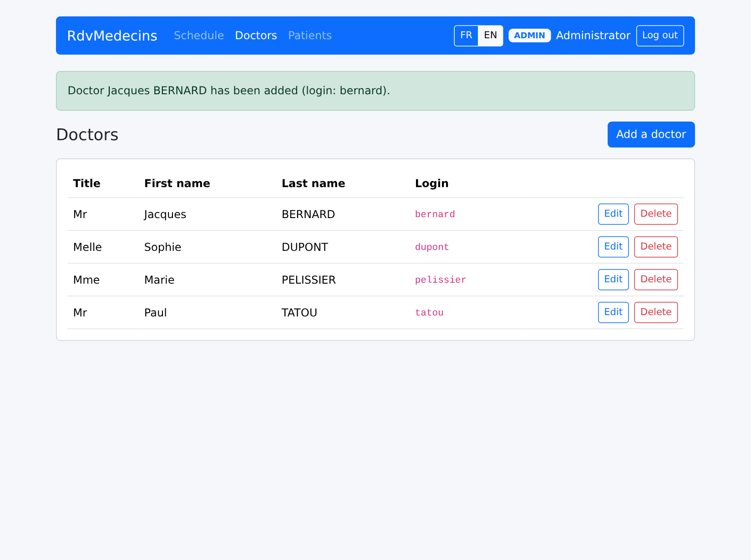
Task: Delete doctor Sophie DUPONT
Action: pos(656,247)
